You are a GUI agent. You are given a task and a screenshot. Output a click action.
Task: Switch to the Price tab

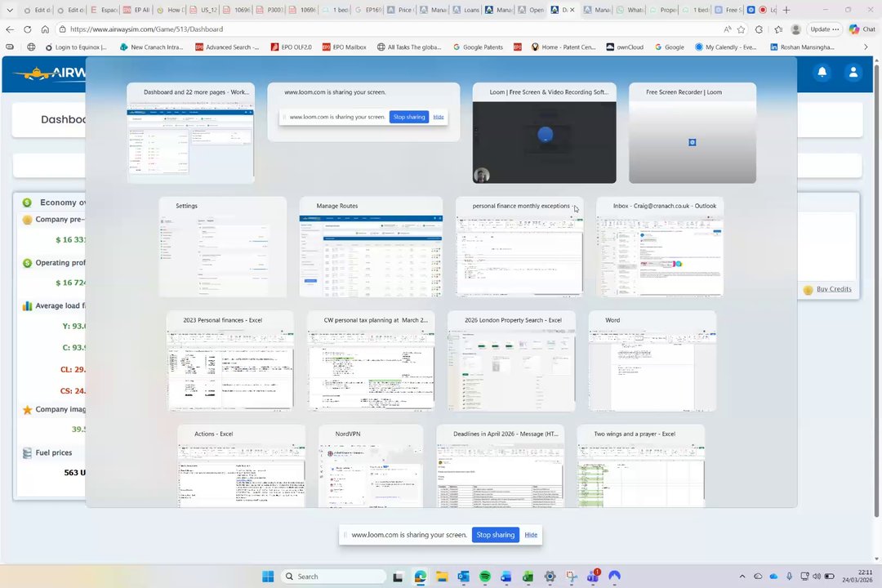point(400,10)
